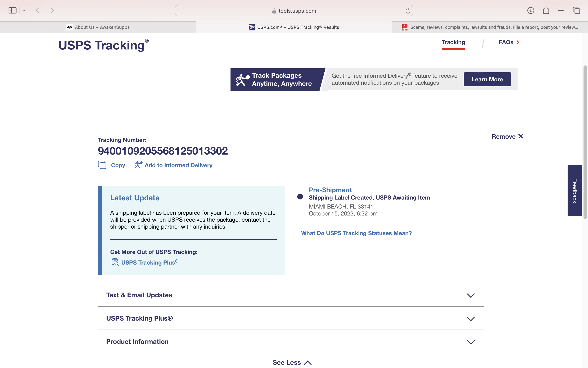
Task: Click chevron beside Text & Email Updates
Action: tap(471, 295)
